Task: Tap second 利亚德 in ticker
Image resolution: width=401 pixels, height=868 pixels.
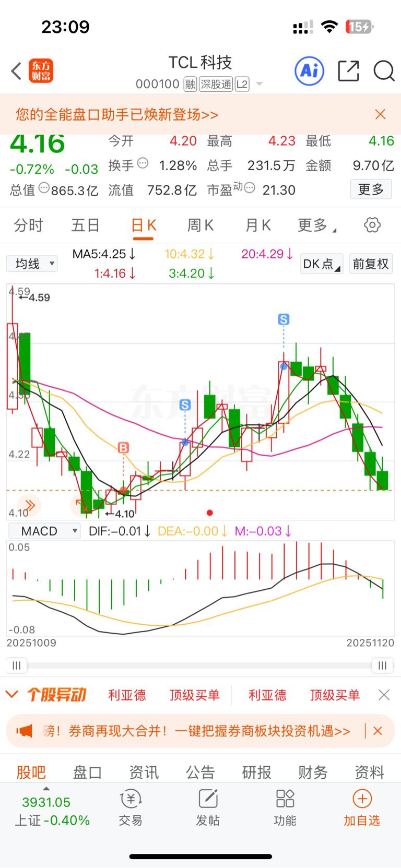Action: pos(267,695)
